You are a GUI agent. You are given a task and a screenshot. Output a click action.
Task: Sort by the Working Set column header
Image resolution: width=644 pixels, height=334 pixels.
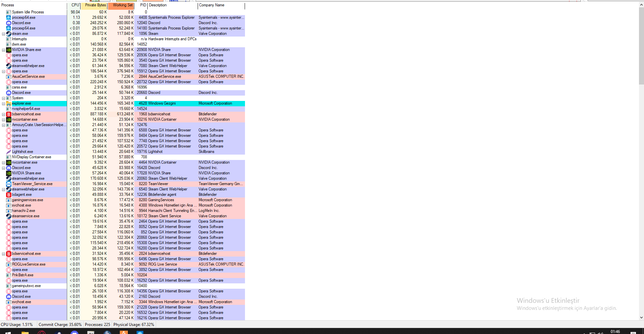(121, 5)
